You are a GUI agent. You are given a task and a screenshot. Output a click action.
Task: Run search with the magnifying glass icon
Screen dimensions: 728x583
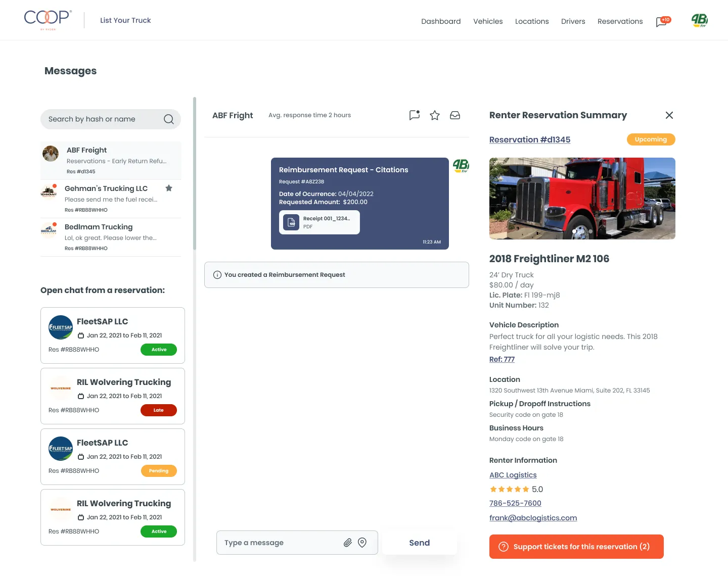point(168,119)
